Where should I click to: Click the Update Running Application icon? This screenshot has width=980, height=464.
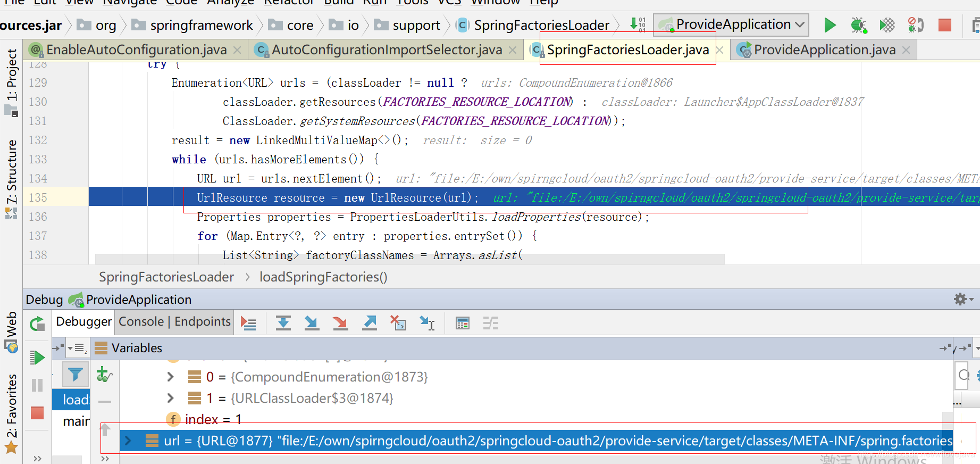[916, 25]
